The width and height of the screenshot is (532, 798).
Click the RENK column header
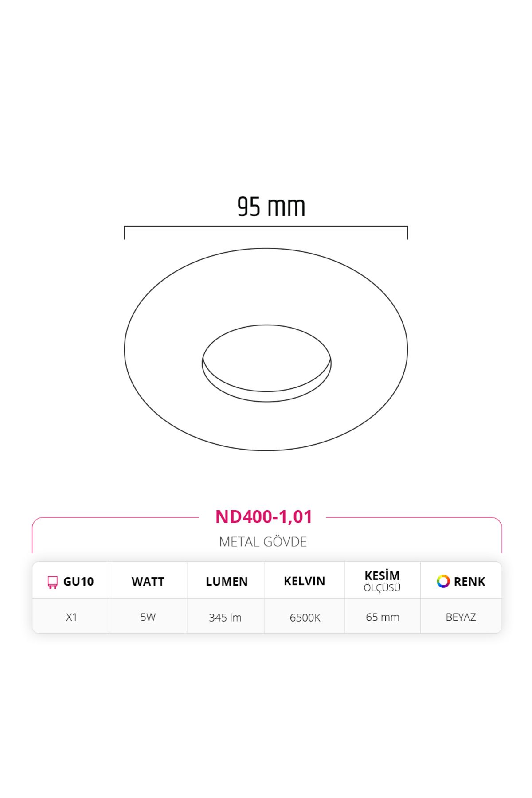(x=461, y=581)
